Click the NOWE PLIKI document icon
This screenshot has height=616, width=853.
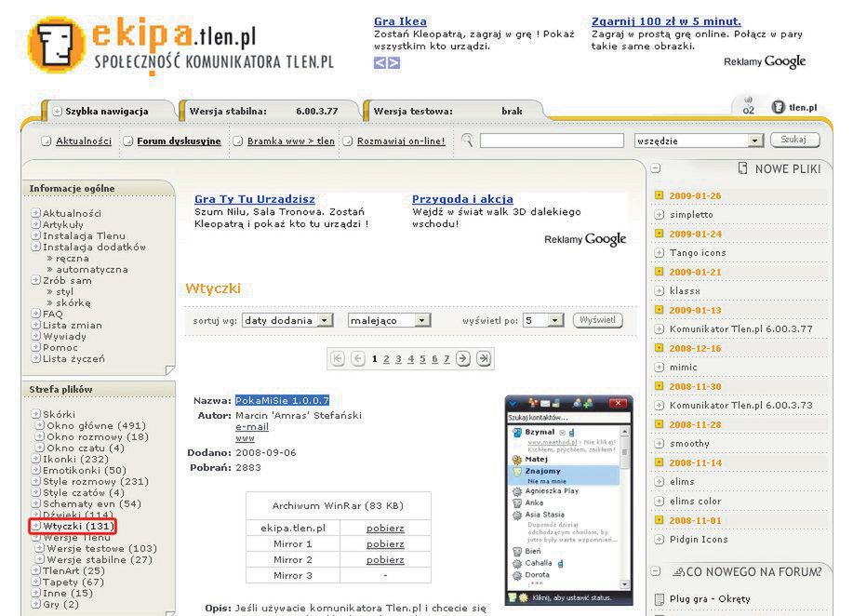(x=742, y=168)
